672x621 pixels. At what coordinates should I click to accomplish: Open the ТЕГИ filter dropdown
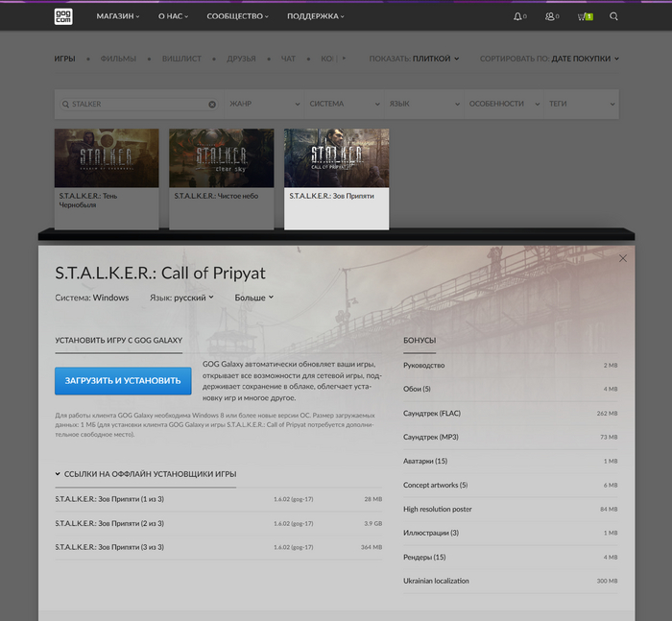pos(581,105)
